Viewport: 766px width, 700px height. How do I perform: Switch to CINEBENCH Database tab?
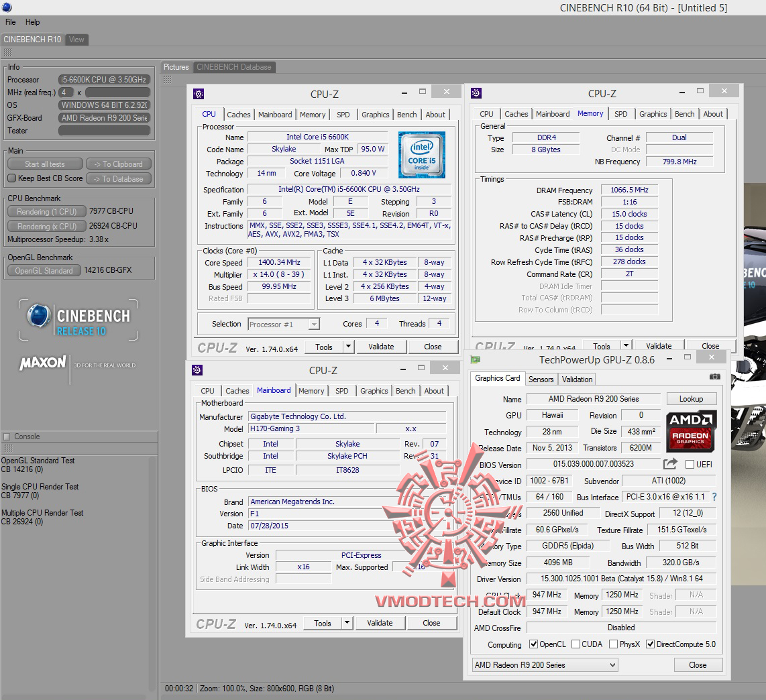(x=234, y=67)
